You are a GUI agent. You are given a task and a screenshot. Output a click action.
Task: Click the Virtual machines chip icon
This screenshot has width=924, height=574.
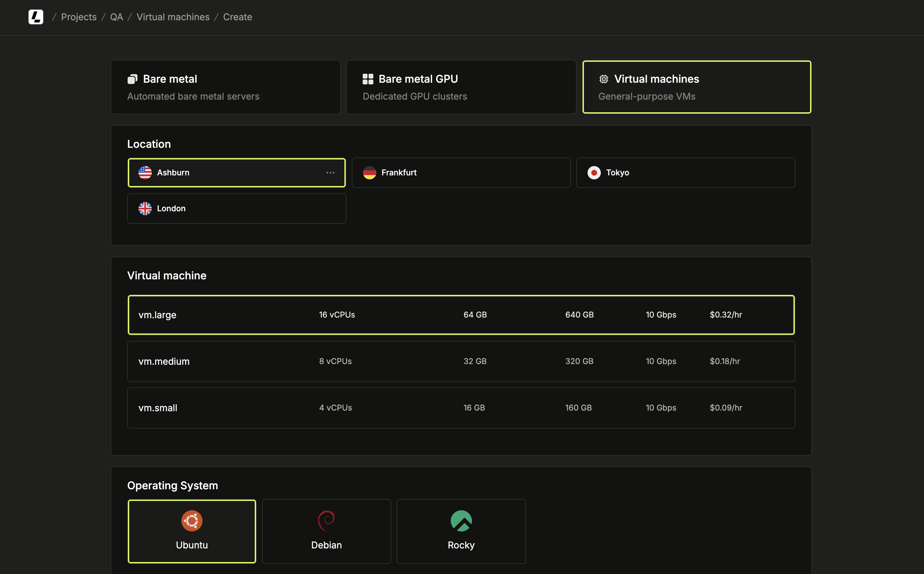click(603, 79)
